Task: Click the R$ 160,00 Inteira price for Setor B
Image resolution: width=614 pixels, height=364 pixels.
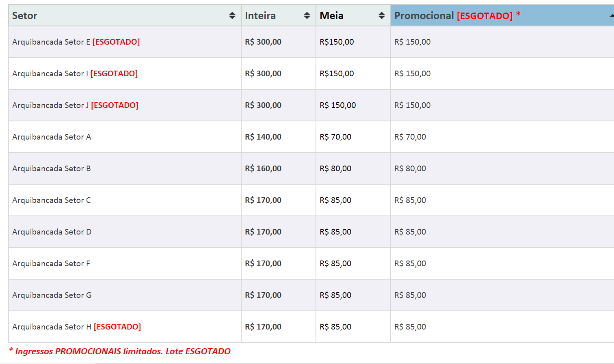Action: [x=263, y=168]
